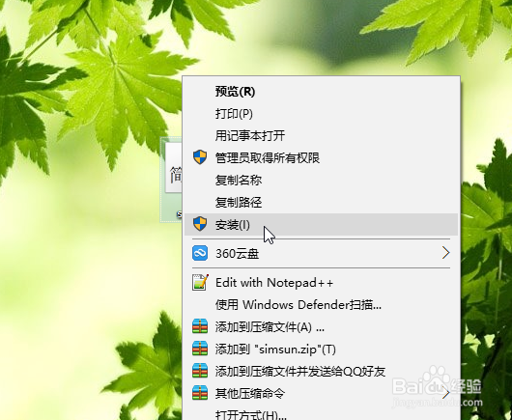This screenshot has height=420, width=512.
Task: Select 添加到压缩文件并发送给QQ好友
Action: click(321, 372)
